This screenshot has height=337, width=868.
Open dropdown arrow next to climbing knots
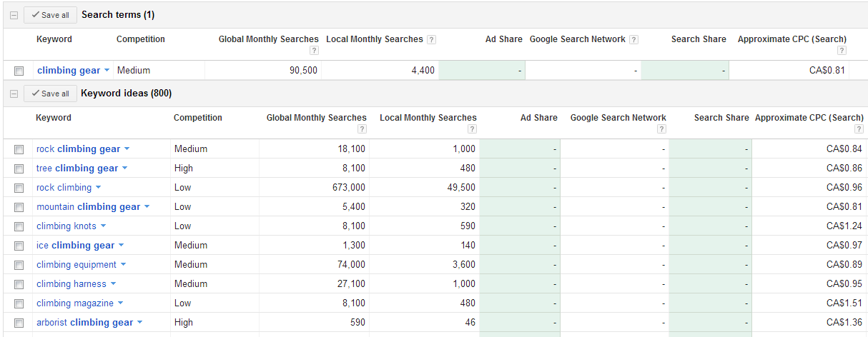coord(103,226)
